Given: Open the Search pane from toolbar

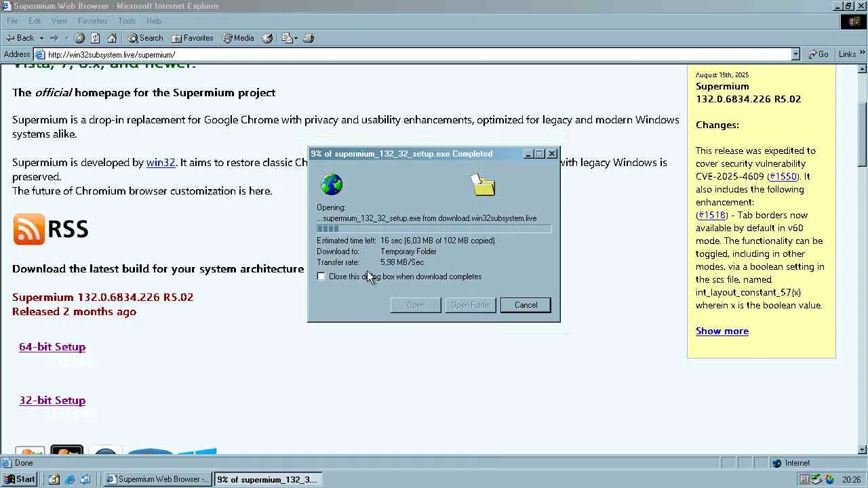Looking at the screenshot, I should (146, 38).
